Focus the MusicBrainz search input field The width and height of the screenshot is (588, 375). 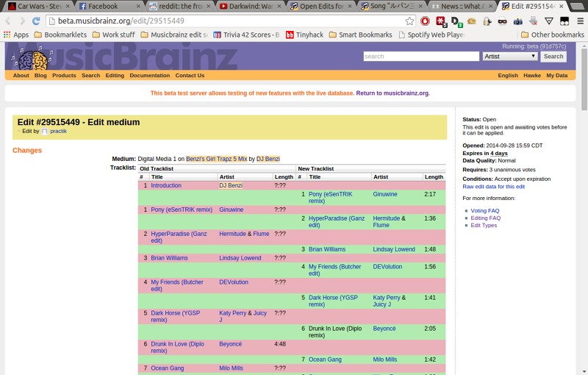pos(421,56)
